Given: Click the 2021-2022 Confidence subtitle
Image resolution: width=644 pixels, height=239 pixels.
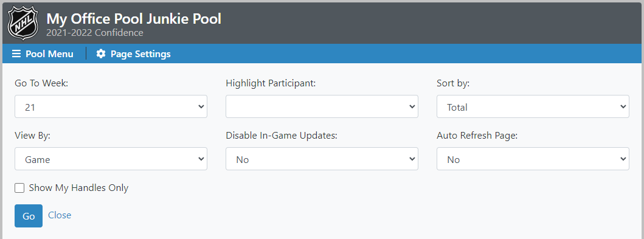Looking at the screenshot, I should tap(95, 33).
